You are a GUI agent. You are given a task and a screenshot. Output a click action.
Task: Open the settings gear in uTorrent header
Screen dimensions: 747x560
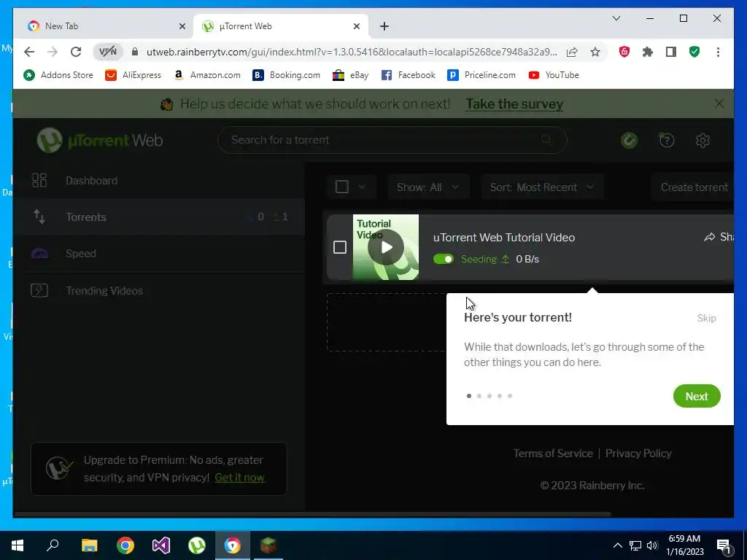coord(703,141)
